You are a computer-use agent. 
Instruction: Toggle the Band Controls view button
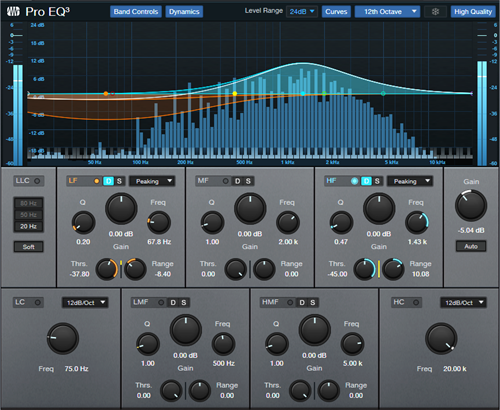[136, 12]
